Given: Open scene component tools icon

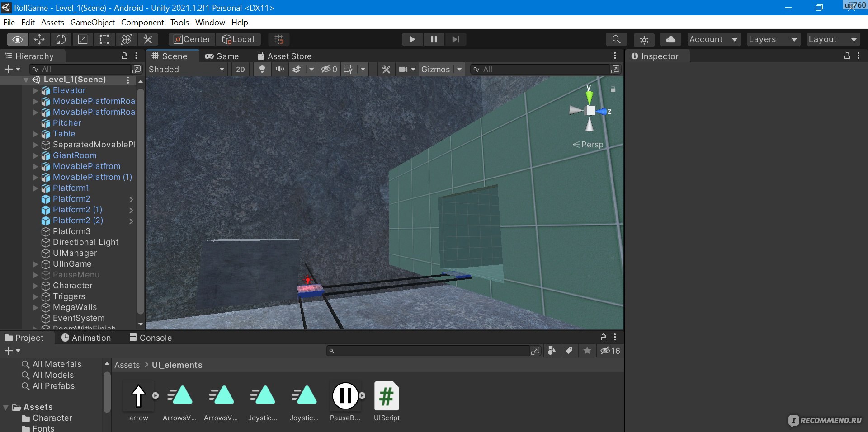Looking at the screenshot, I should (x=386, y=69).
